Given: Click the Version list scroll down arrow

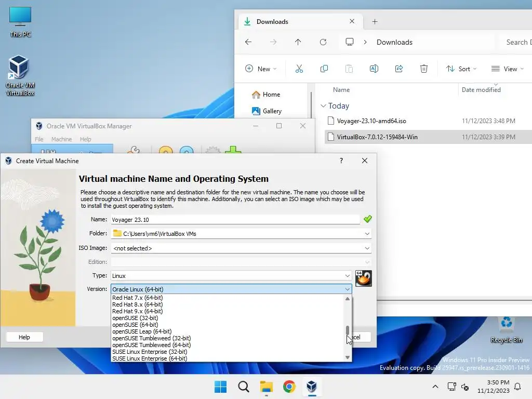Looking at the screenshot, I should [x=348, y=357].
